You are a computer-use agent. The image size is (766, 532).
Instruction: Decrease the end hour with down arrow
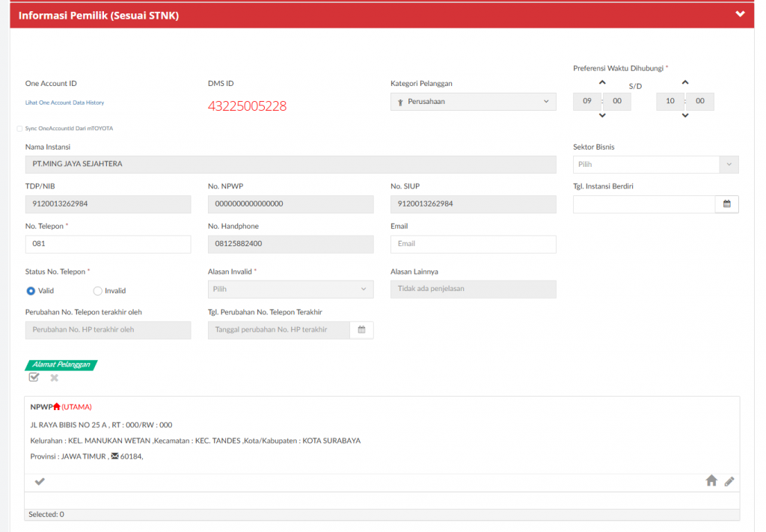pyautogui.click(x=685, y=115)
